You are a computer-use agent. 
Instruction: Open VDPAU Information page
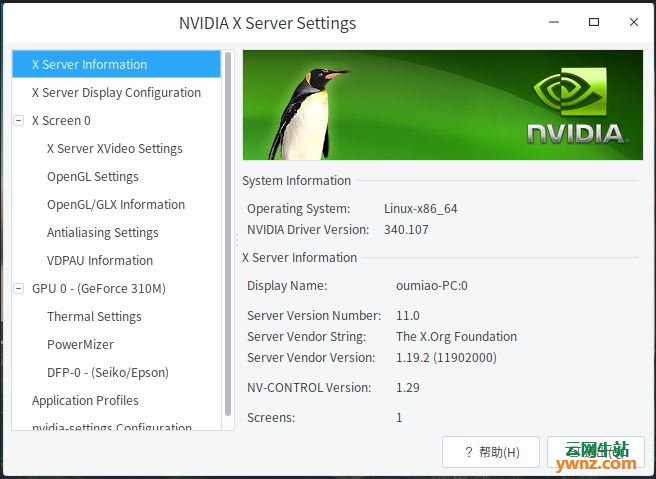click(100, 261)
